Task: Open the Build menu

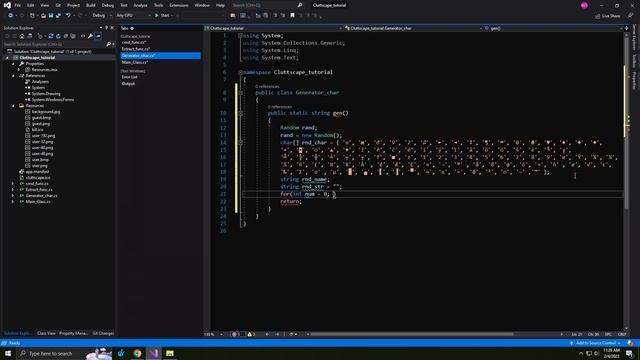Action: [91, 5]
